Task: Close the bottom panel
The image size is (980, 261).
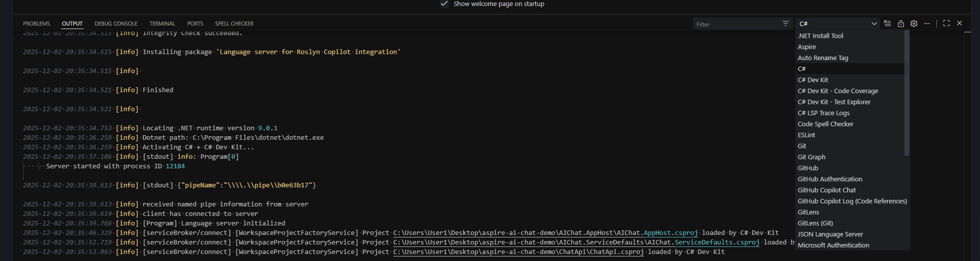Action: pos(959,24)
